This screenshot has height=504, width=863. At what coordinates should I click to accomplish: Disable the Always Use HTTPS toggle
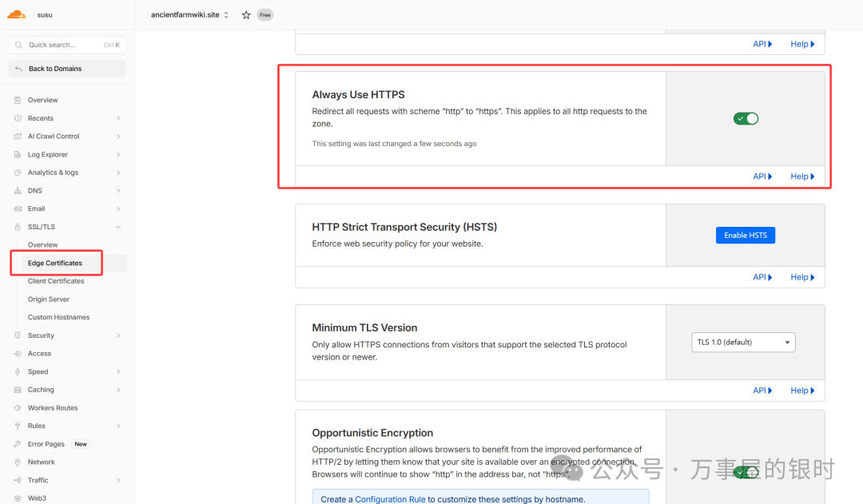[746, 119]
